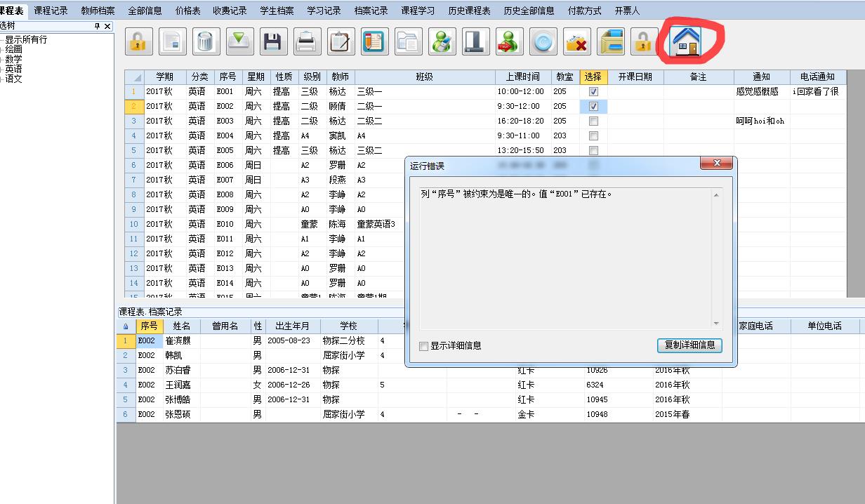Enable the 显示详细信息 checkbox in error dialog
Viewport: 865px width, 504px height.
(423, 345)
